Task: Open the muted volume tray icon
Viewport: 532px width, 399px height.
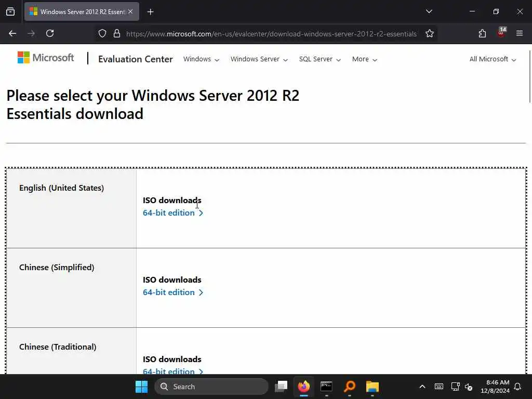Action: [x=469, y=387]
